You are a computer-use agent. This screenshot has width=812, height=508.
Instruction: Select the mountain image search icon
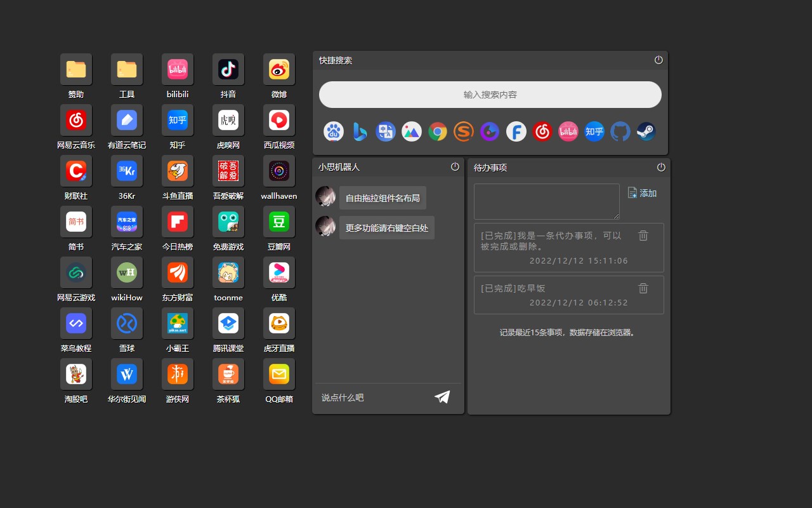click(412, 131)
